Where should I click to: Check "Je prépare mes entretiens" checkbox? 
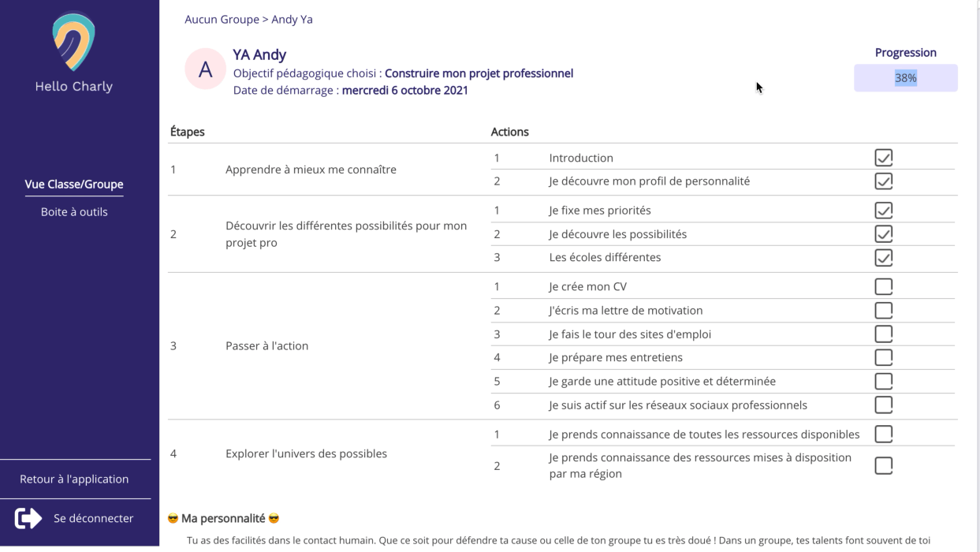883,357
